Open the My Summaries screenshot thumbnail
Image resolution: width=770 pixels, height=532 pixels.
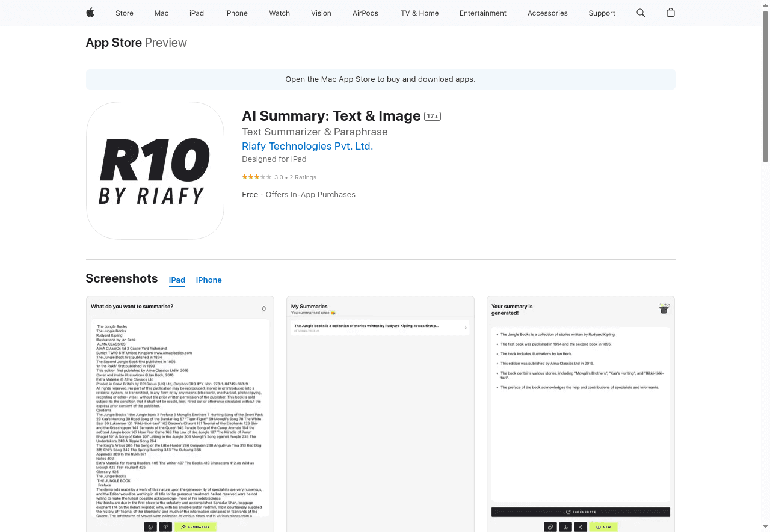pyautogui.click(x=380, y=414)
